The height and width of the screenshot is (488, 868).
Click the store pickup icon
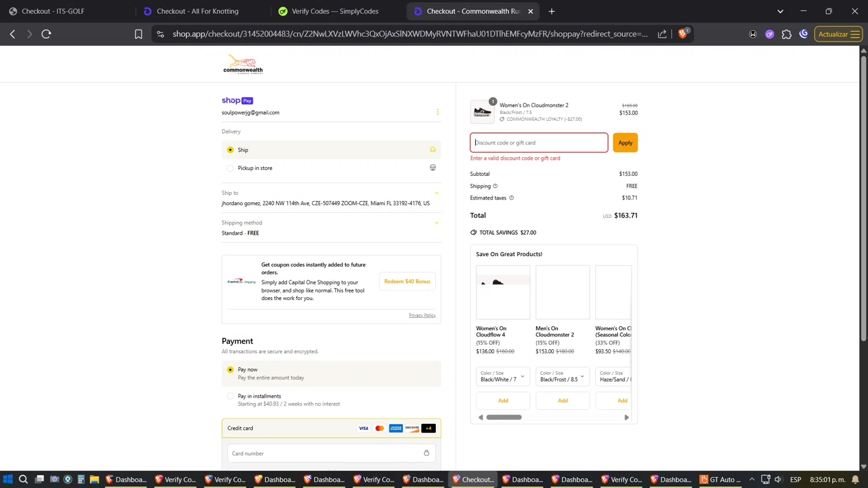pyautogui.click(x=433, y=168)
